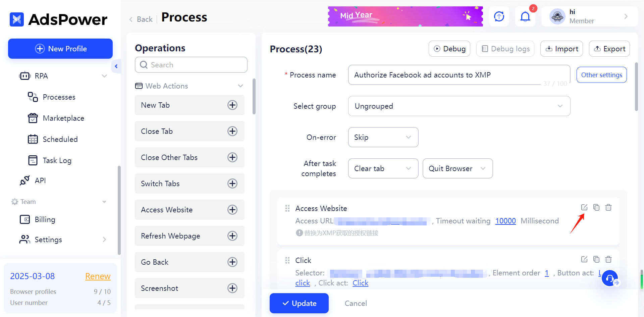Screen dimensions: 644x317
Task: Switch to Marketplace in the sidebar
Action: coord(63,118)
